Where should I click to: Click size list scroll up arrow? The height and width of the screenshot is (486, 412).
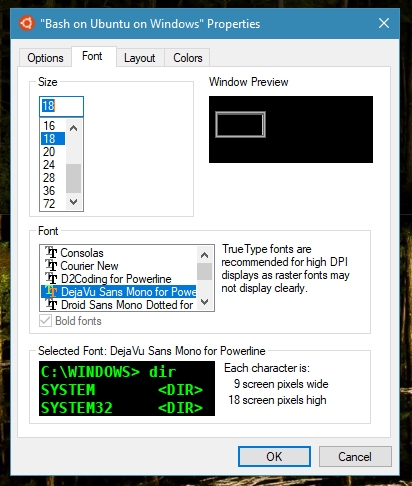[x=74, y=128]
